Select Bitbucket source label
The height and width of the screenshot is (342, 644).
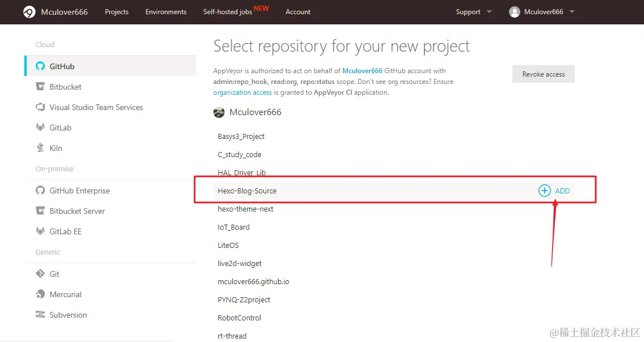pos(65,87)
